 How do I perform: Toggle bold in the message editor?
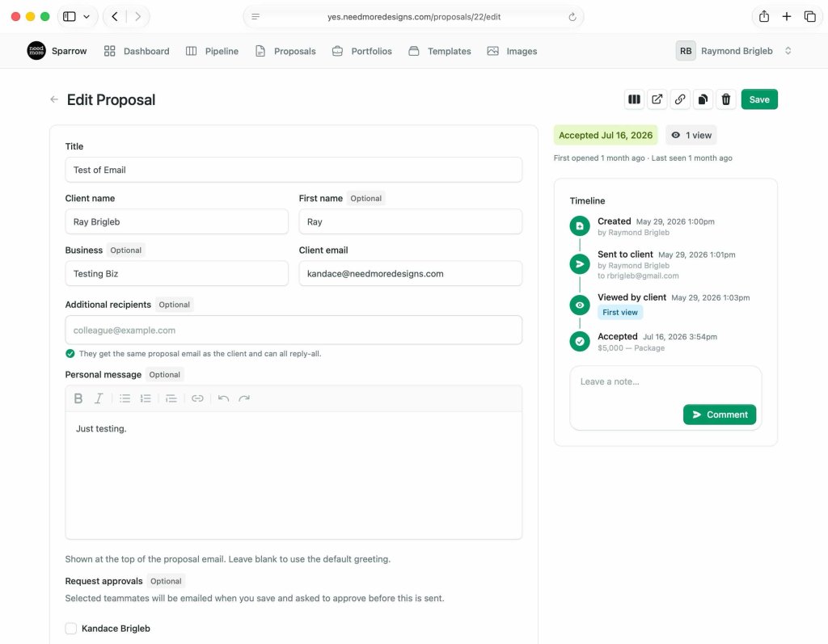click(78, 398)
